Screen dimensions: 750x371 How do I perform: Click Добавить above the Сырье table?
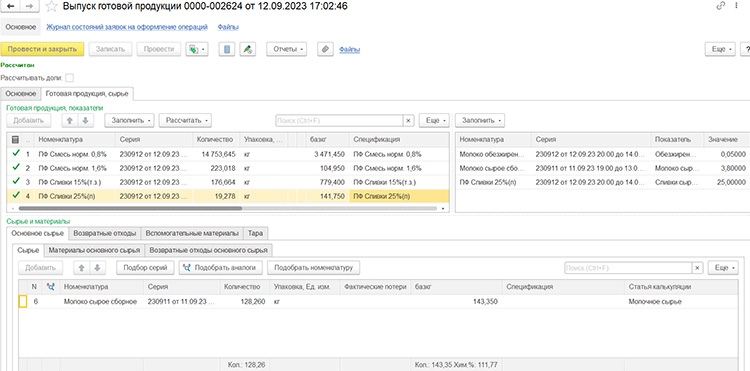coord(40,268)
